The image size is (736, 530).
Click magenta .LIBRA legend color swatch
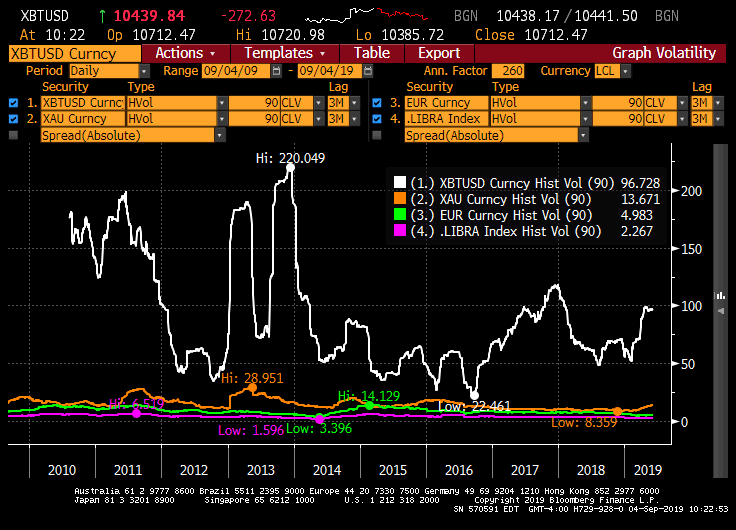coord(400,230)
